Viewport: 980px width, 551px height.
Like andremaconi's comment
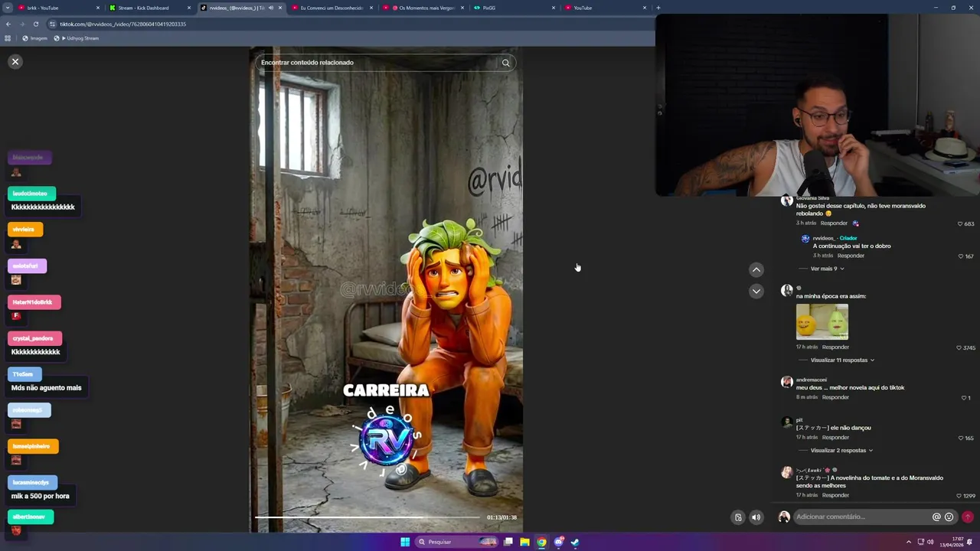(x=964, y=398)
